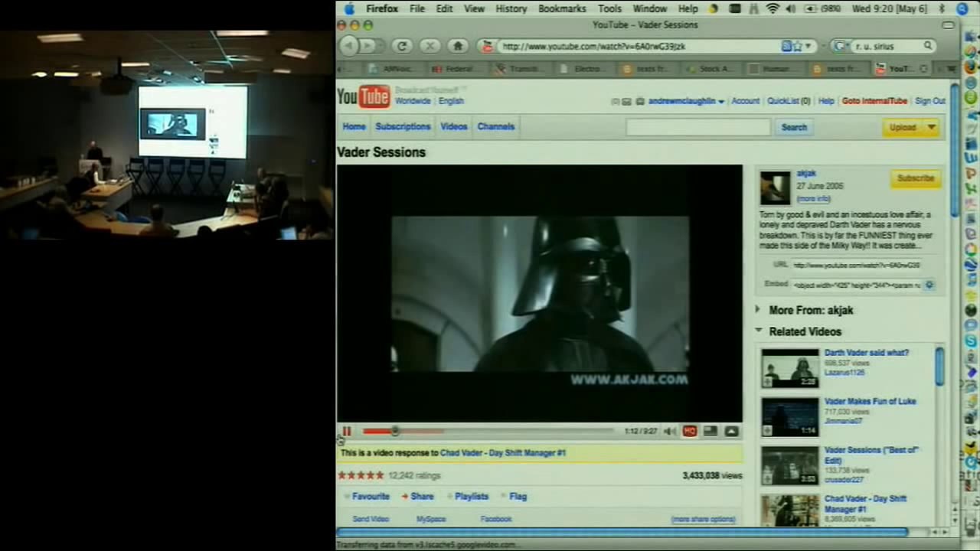Open the Account link

[x=745, y=101]
